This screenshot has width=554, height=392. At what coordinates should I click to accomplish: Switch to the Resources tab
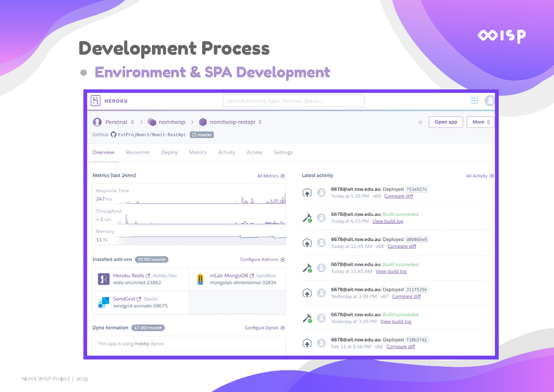138,152
